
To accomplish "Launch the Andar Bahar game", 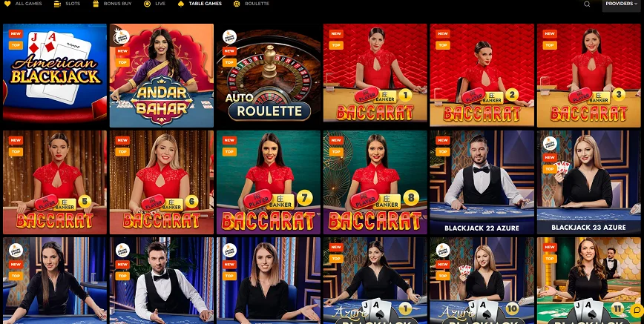I will [162, 76].
